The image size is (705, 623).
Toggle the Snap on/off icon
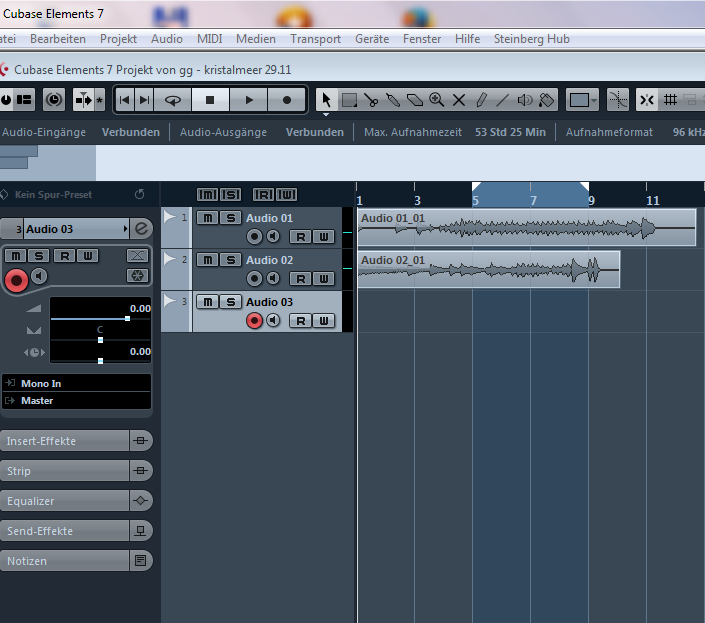(x=647, y=100)
